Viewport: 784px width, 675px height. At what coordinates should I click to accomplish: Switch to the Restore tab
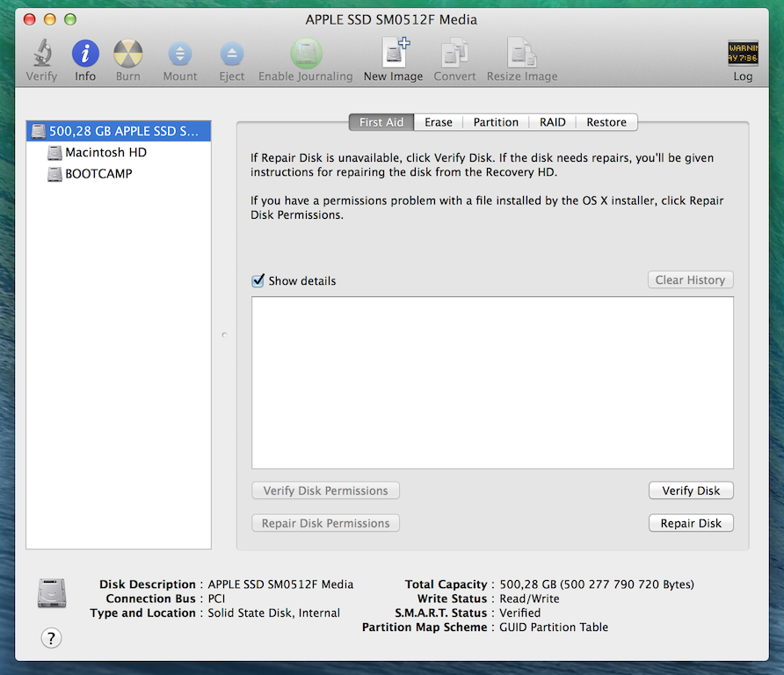point(606,122)
